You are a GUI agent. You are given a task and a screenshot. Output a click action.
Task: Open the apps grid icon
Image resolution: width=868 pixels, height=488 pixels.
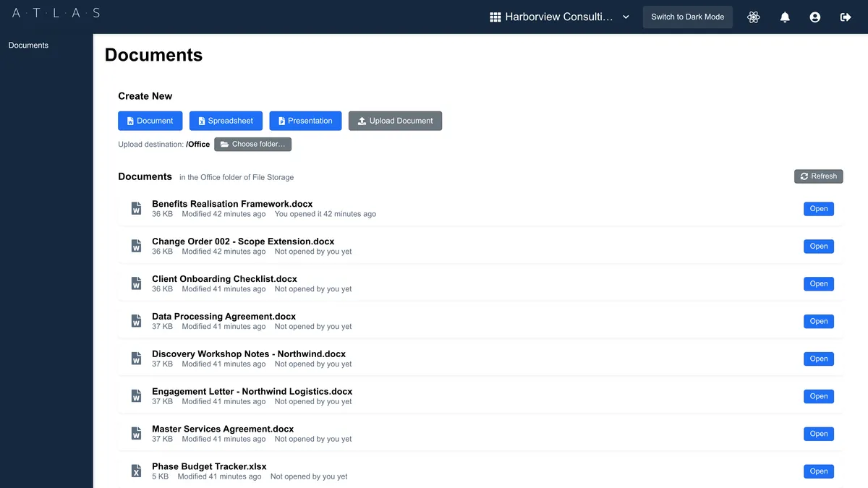495,17
